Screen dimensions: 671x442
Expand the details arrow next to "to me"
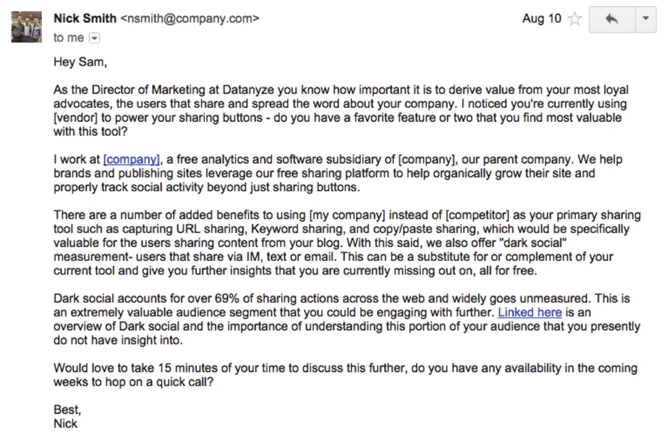[x=96, y=37]
